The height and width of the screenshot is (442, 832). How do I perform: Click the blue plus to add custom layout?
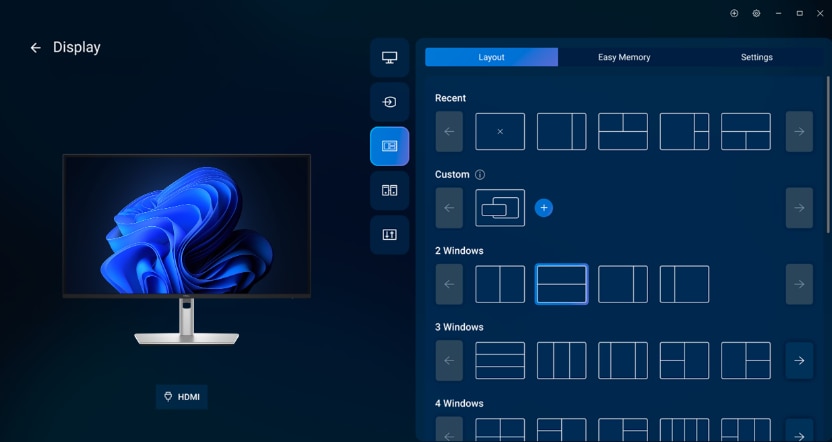(x=544, y=208)
